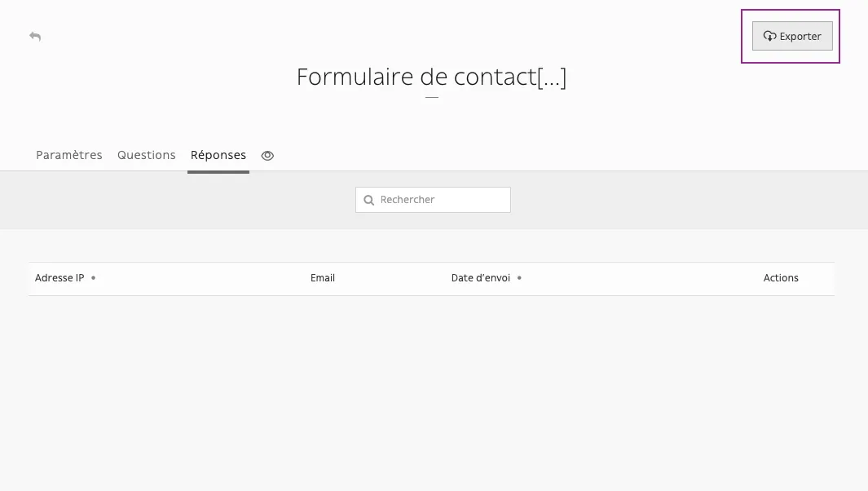Click the magnifier icon in search box
This screenshot has width=868, height=491.
368,200
